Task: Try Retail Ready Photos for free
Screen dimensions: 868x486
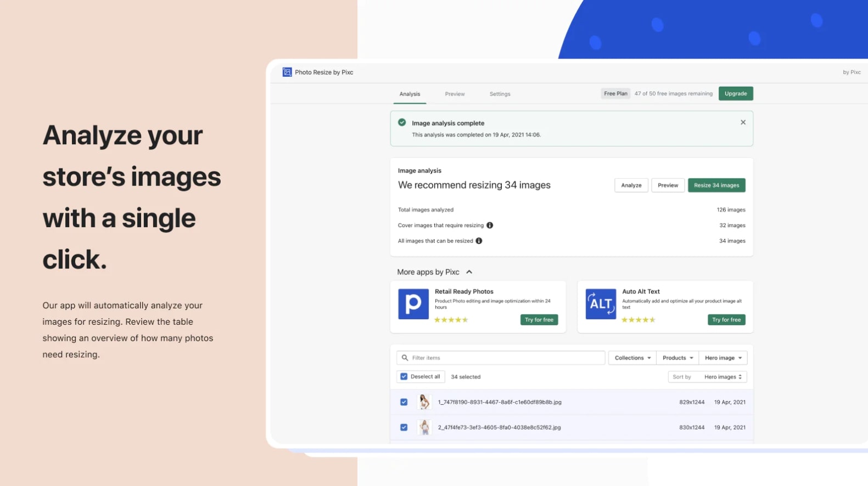Action: pos(539,320)
